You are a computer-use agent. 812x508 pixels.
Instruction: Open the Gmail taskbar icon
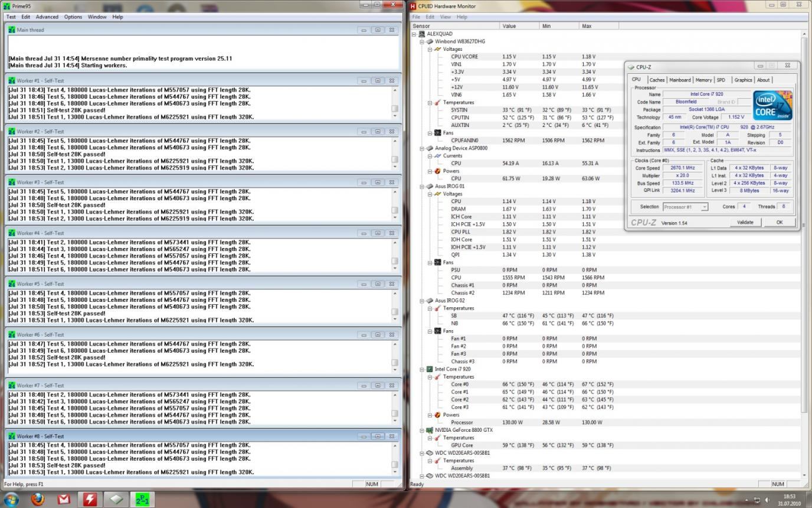coord(64,499)
